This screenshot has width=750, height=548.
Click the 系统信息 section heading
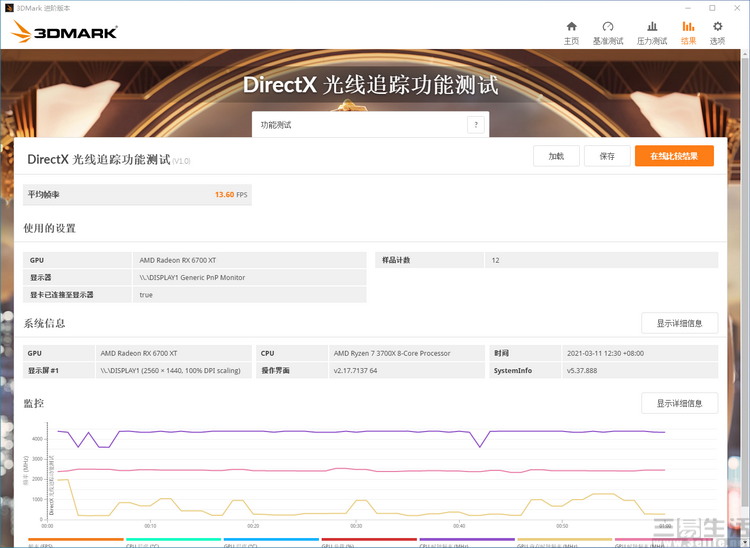click(x=44, y=323)
